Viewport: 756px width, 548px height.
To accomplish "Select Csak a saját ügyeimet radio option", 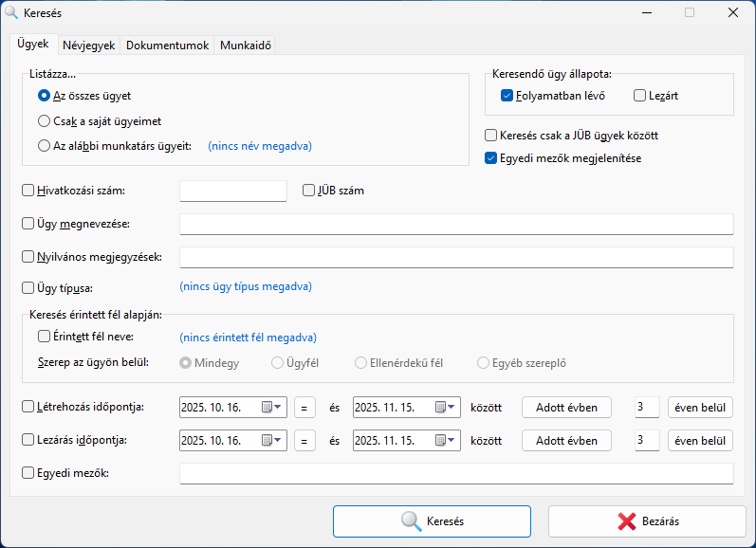I will coord(45,121).
